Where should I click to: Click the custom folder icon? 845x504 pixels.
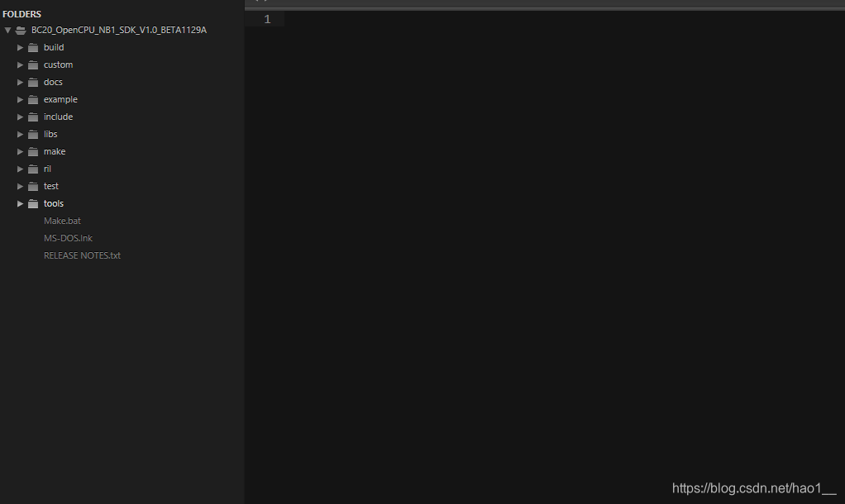coord(33,64)
